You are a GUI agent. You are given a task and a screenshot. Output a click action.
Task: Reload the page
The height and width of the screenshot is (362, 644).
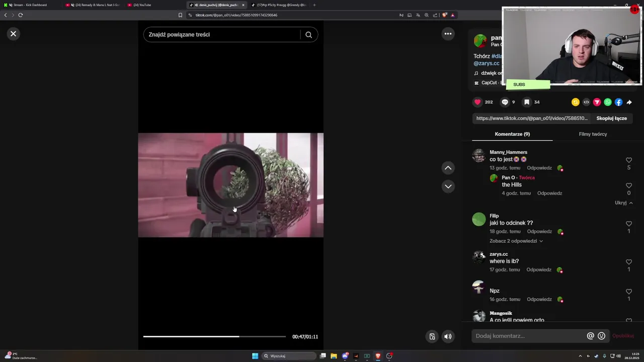(x=21, y=15)
